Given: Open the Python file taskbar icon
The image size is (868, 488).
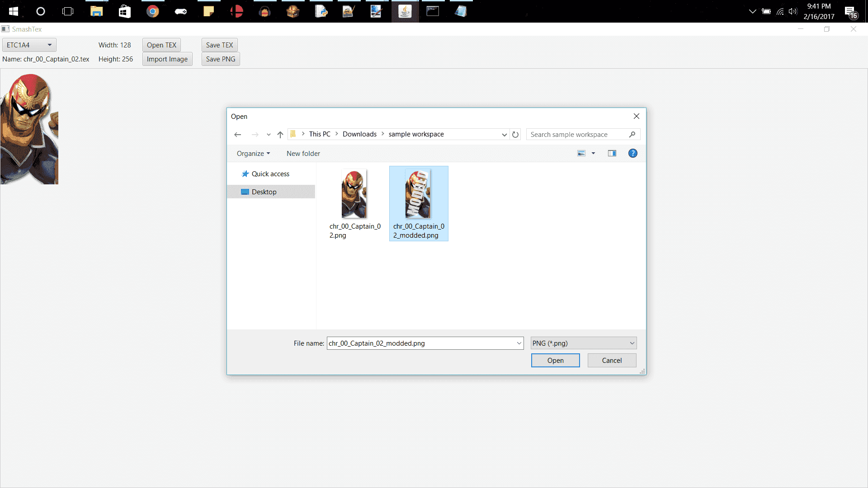Looking at the screenshot, I should 321,11.
